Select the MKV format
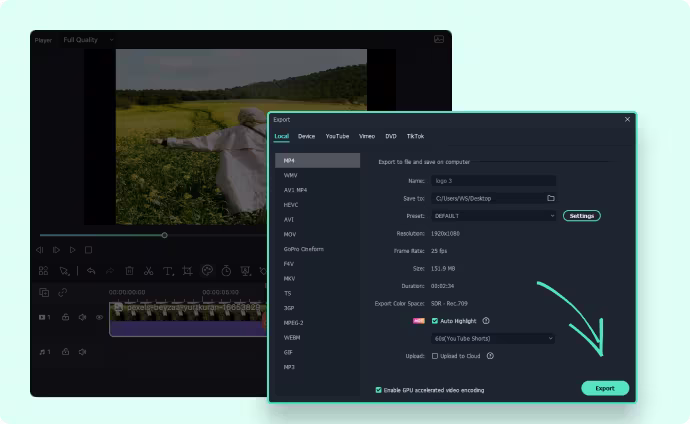Image resolution: width=690 pixels, height=424 pixels. (x=317, y=278)
